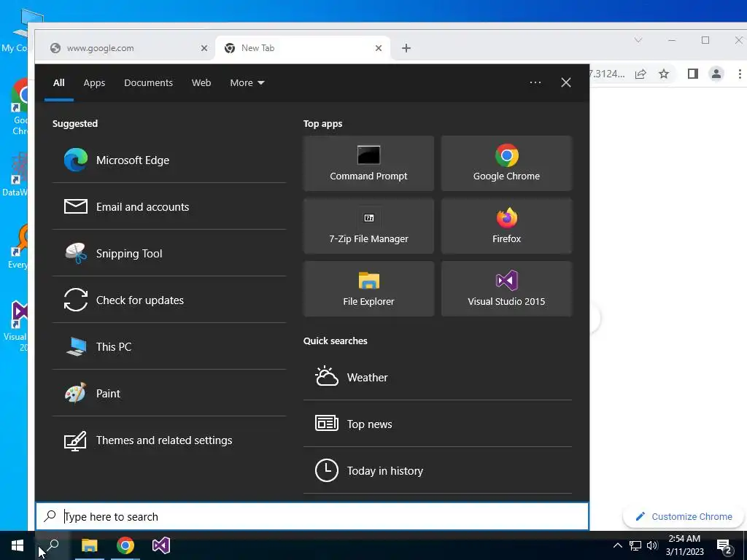This screenshot has width=747, height=560.
Task: Open File Explorer top app tile
Action: (x=368, y=289)
